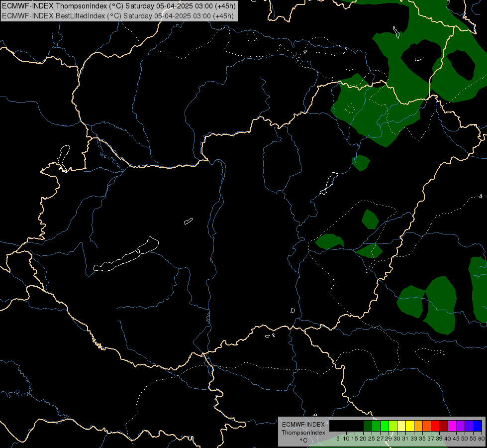
Task: Click the ThompsonIndex header line
Action: [119, 6]
